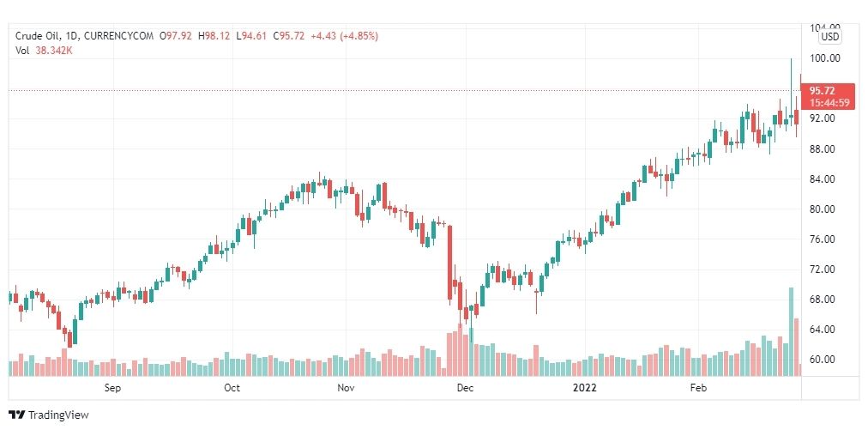Click the 100.00 price scale label
This screenshot has width=868, height=430.
point(825,58)
